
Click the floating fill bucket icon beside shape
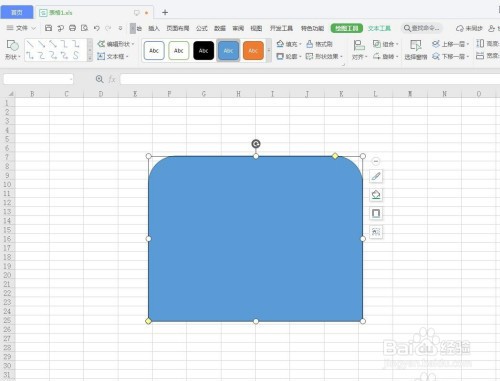point(376,195)
